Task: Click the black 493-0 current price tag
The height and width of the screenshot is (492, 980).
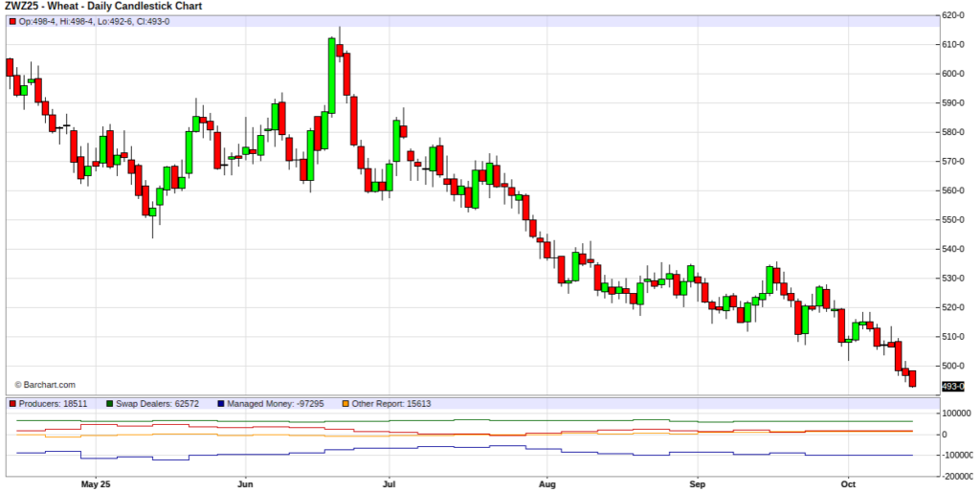Action: pos(952,386)
